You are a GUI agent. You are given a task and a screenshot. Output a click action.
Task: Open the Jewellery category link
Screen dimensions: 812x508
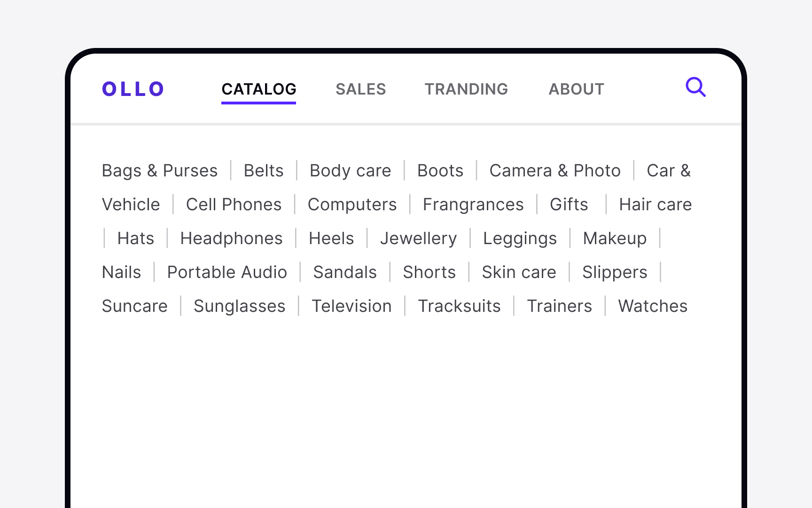pos(418,238)
